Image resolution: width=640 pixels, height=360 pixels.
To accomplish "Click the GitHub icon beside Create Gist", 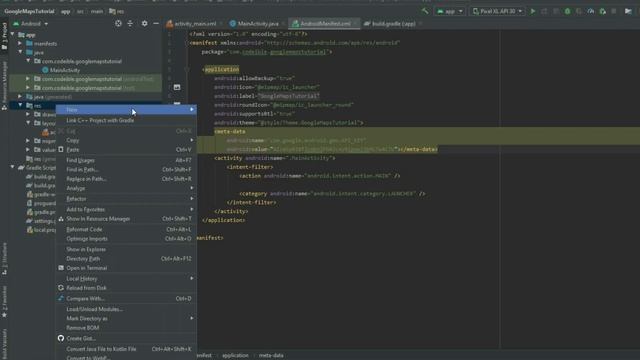I will pyautogui.click(x=61, y=338).
